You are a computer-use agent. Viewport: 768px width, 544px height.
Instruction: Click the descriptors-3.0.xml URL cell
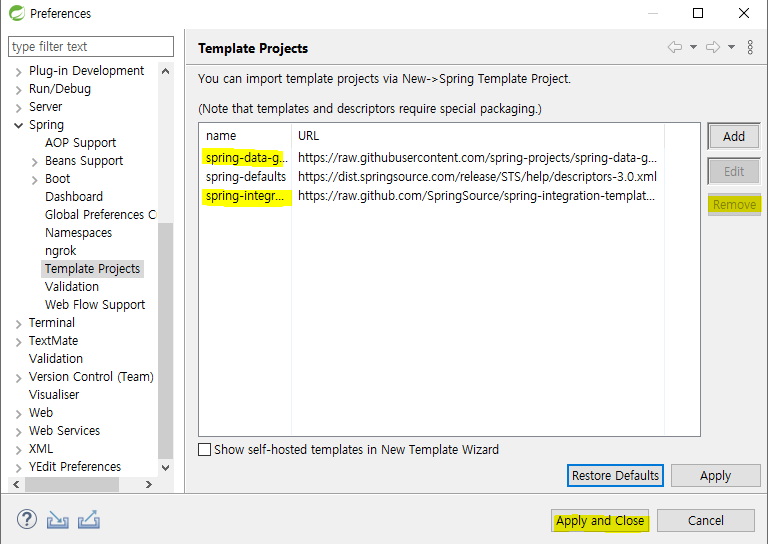[478, 176]
